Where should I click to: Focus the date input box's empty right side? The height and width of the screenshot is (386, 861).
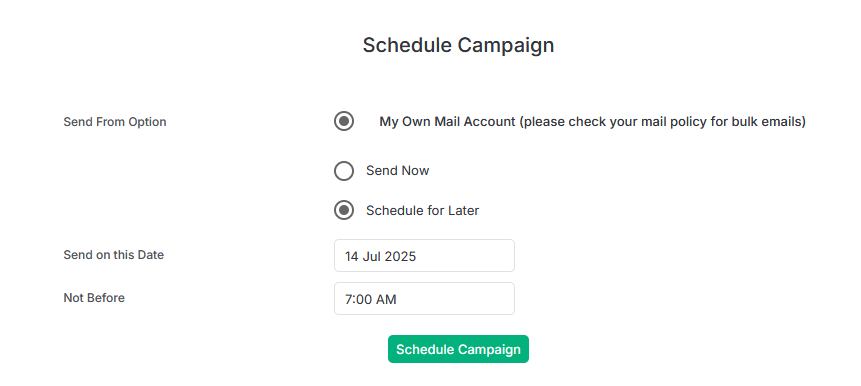tap(467, 256)
